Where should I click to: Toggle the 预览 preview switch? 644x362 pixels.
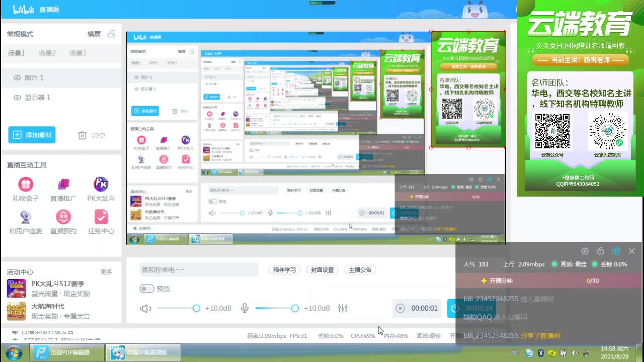(147, 289)
